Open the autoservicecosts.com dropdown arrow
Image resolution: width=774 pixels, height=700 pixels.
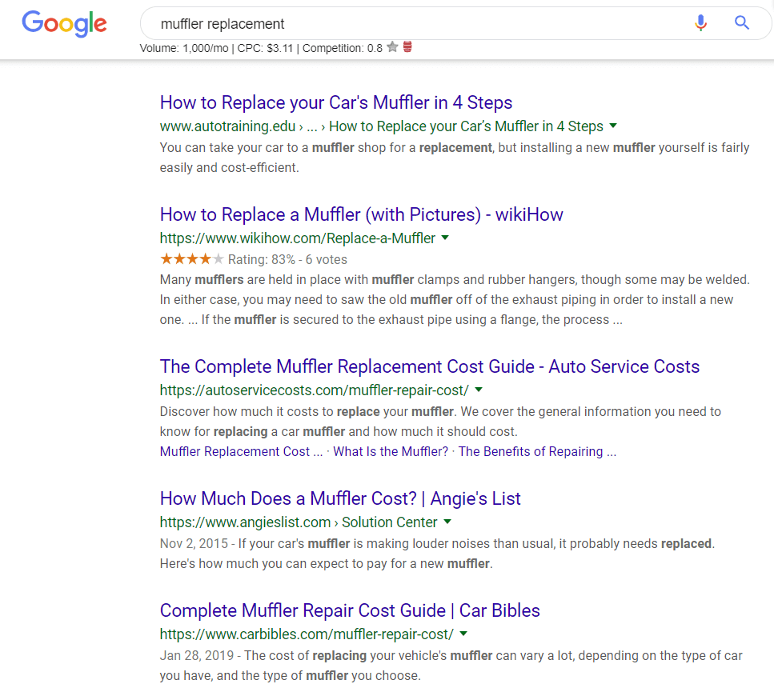pos(479,390)
